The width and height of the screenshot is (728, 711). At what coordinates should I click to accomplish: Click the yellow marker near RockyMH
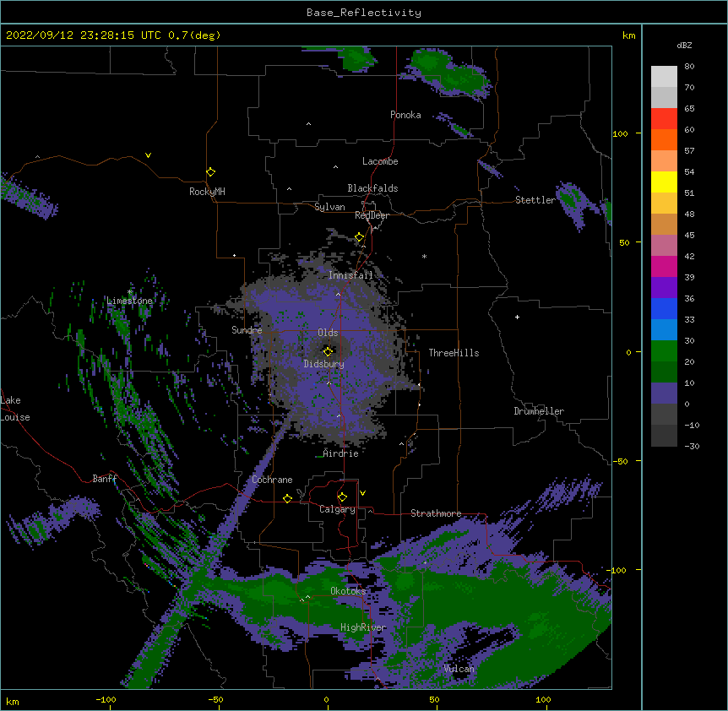[x=210, y=172]
